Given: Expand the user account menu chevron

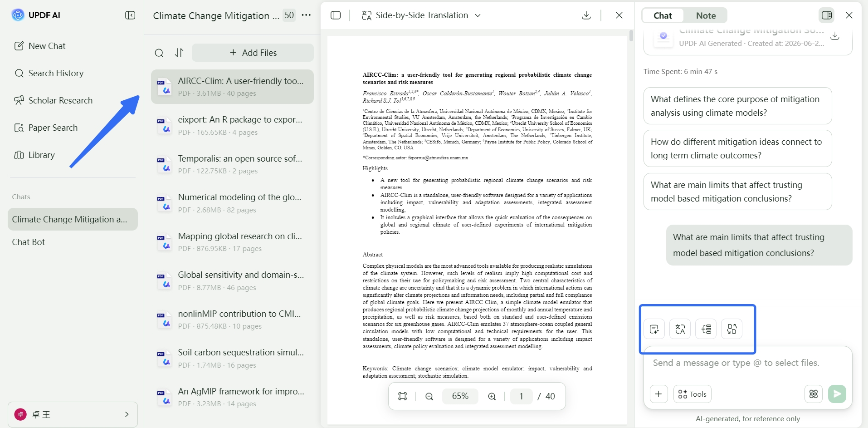Looking at the screenshot, I should 127,414.
